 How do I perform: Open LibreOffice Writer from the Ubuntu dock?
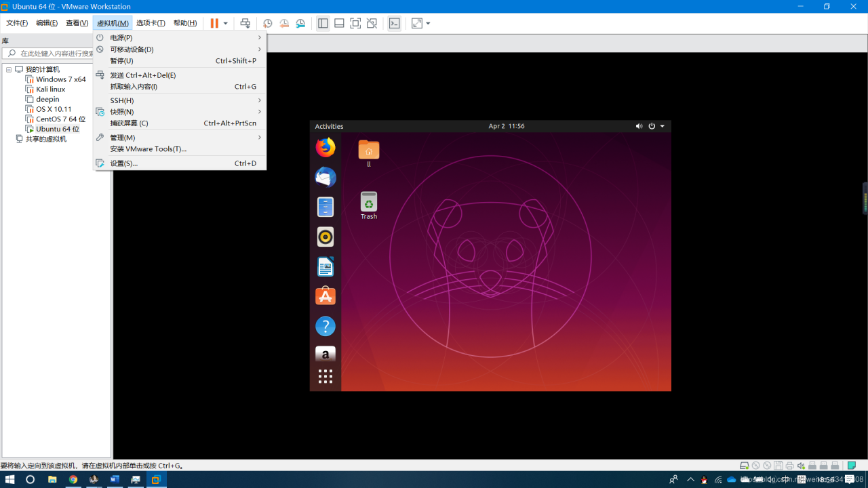coord(325,266)
